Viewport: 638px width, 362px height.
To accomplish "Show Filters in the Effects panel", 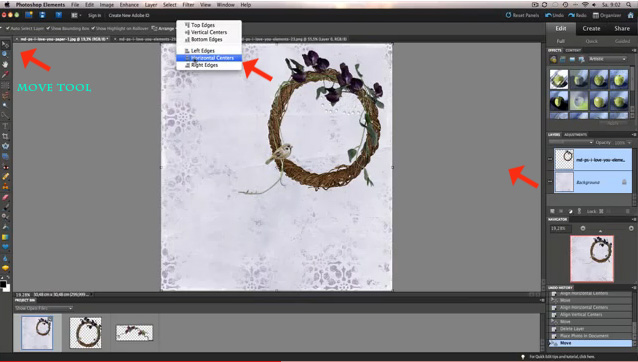I will (553, 59).
